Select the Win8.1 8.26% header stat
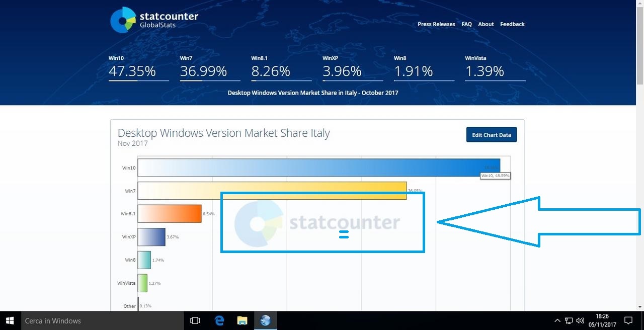 click(281, 68)
